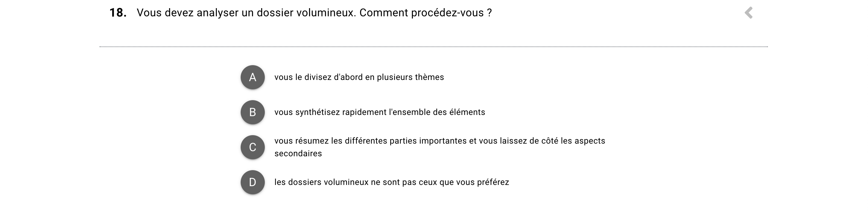Go back using the left chevron arrow
868x213 pixels.
point(748,13)
